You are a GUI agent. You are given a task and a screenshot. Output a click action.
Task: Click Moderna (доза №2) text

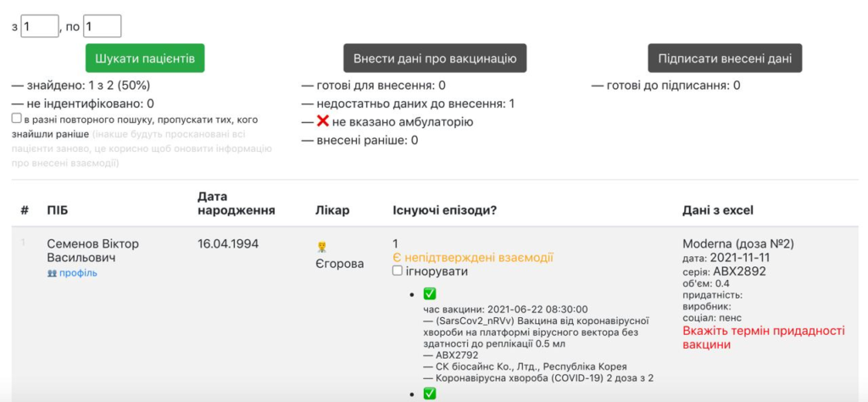click(x=738, y=244)
